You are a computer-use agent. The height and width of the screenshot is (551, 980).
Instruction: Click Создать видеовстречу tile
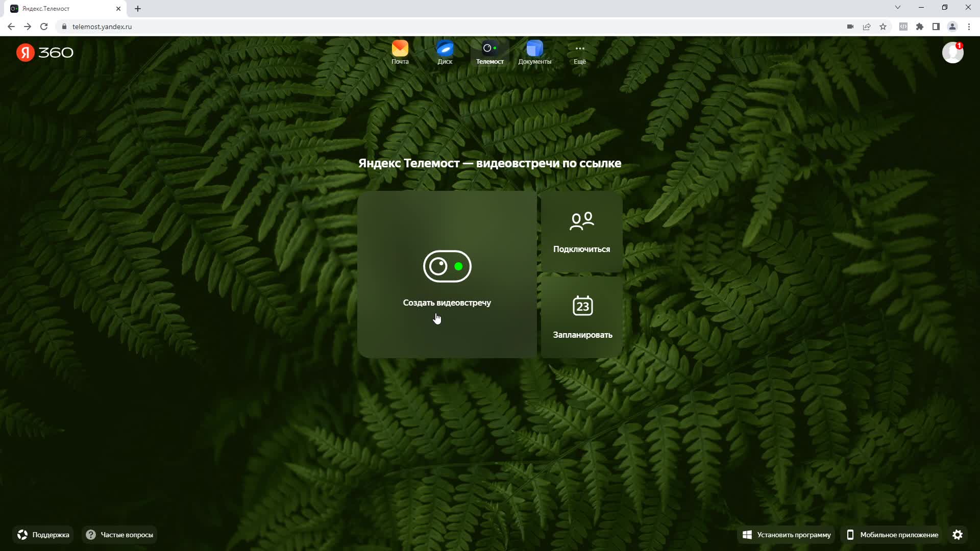[x=447, y=274]
